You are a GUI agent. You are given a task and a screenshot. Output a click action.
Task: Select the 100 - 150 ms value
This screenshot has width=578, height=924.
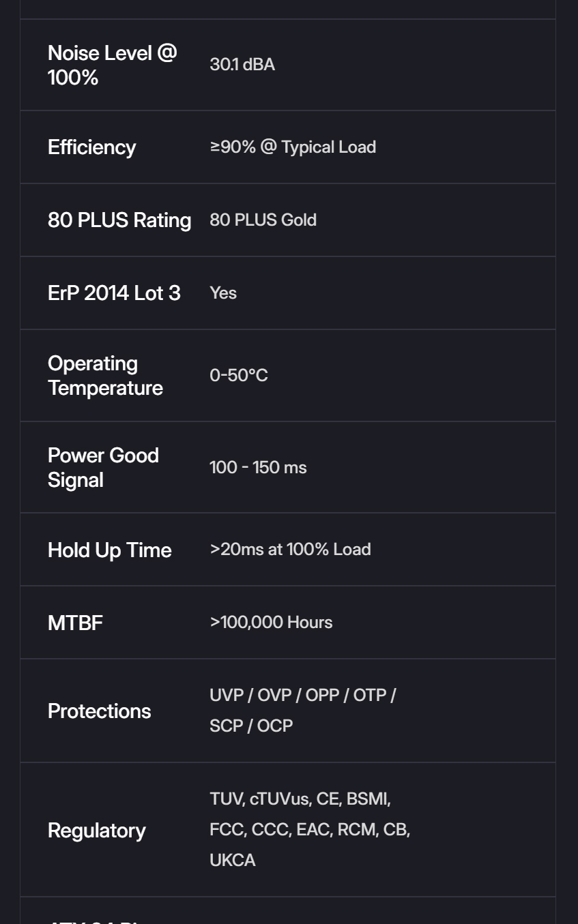click(x=258, y=468)
